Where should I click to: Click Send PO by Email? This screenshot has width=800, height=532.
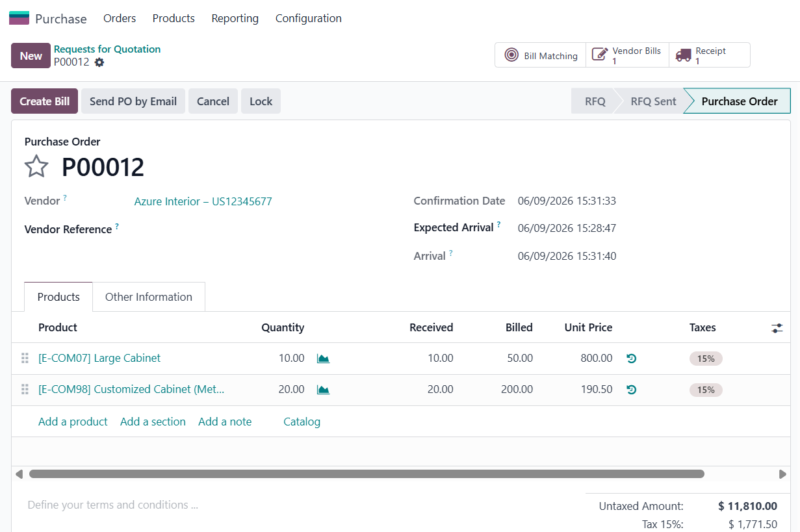[133, 101]
